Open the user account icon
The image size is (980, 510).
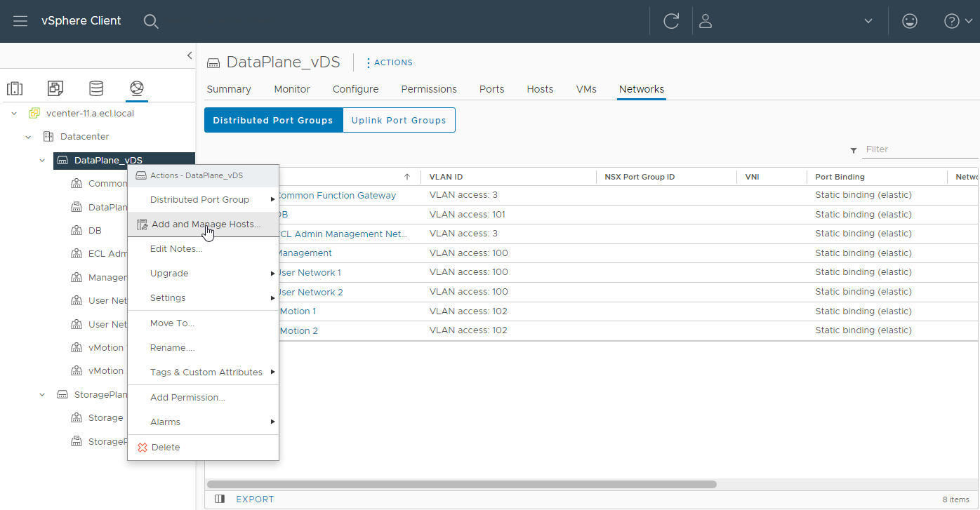click(706, 21)
